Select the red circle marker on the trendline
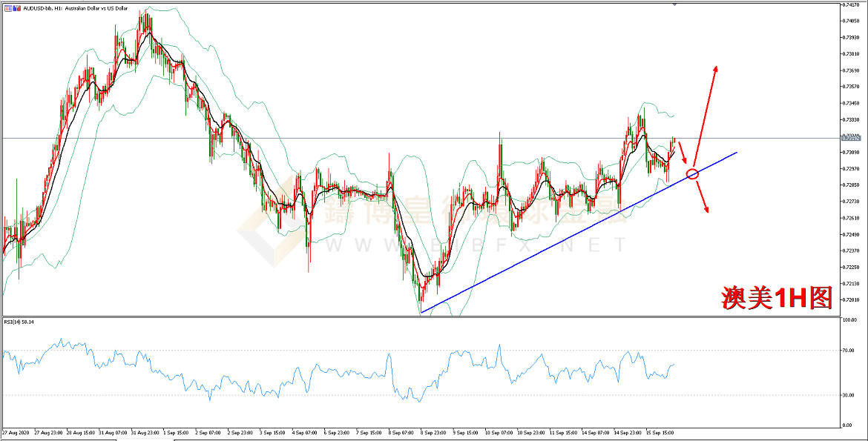 click(692, 173)
